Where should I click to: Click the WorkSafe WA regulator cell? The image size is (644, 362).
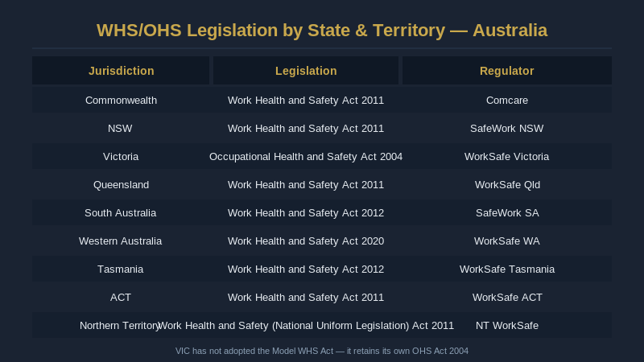point(507,241)
